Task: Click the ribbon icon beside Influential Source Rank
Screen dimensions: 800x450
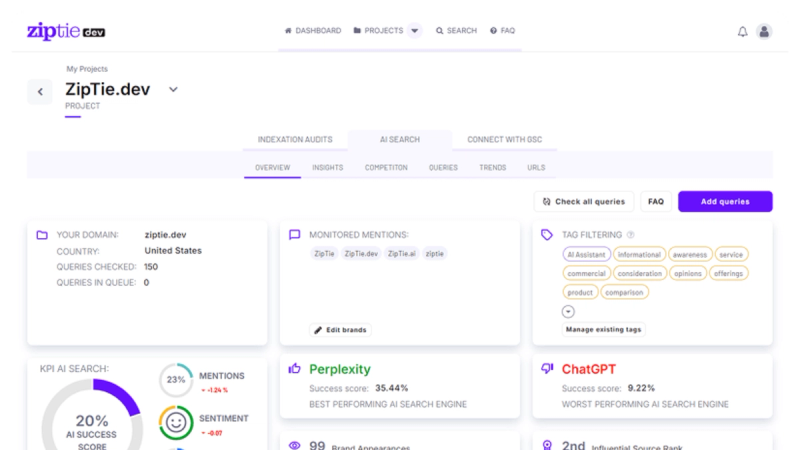Action: tap(547, 445)
